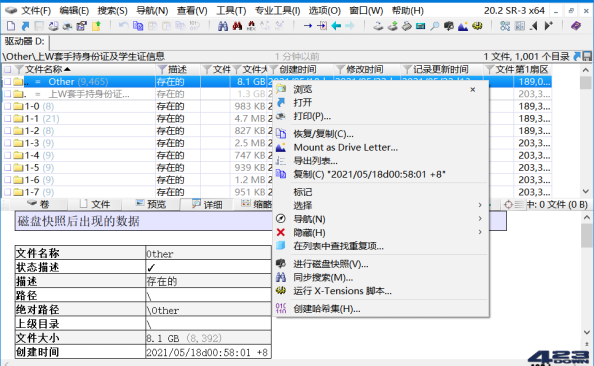This screenshot has height=366, width=594.
Task: Open Find text with blue binoculars icon
Action: (x=223, y=26)
